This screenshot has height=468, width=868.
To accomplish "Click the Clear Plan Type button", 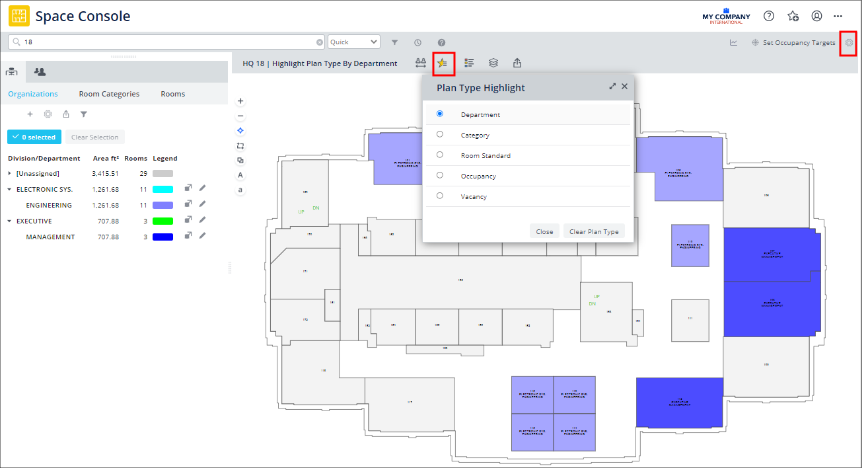I will pos(593,231).
